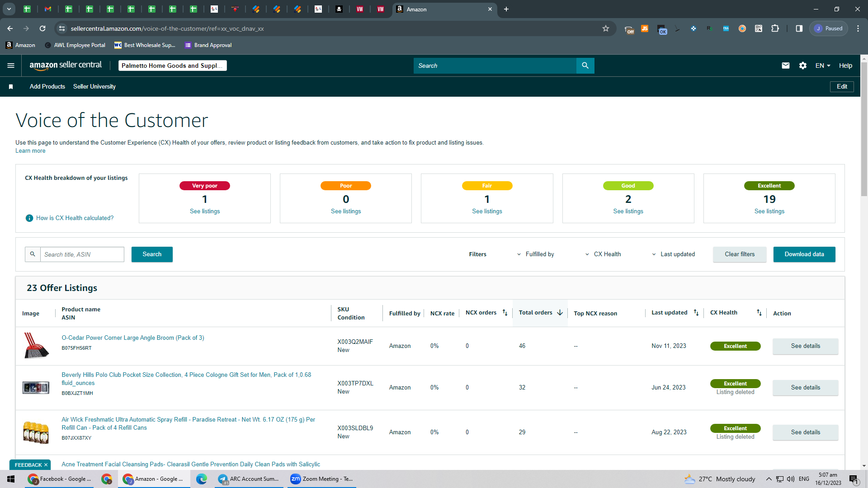Click See details for O-Cedar broom
The height and width of the screenshot is (488, 868).
point(806,346)
